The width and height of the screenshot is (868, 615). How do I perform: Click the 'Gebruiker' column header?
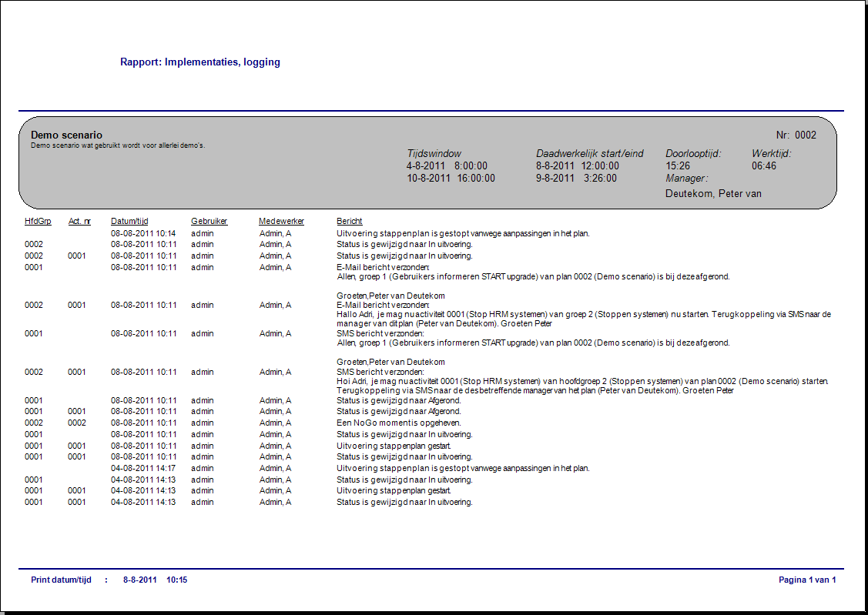tap(209, 222)
